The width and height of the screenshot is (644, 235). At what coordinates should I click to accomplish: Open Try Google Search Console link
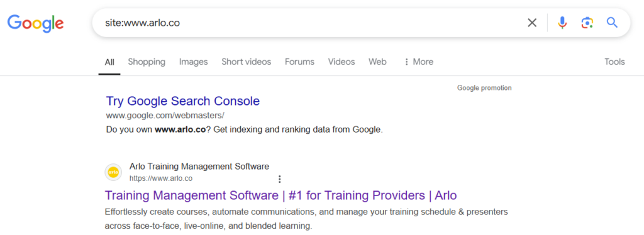pyautogui.click(x=183, y=101)
